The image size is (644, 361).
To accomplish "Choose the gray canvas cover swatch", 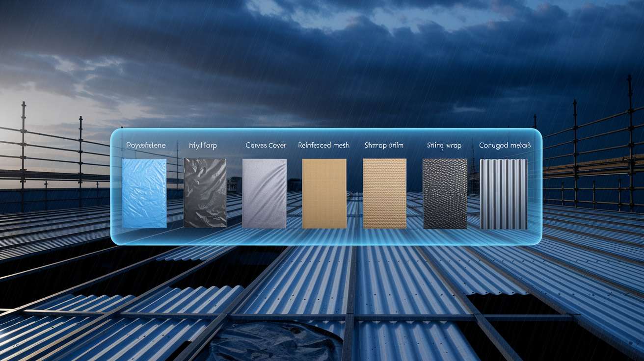I will click(x=265, y=193).
